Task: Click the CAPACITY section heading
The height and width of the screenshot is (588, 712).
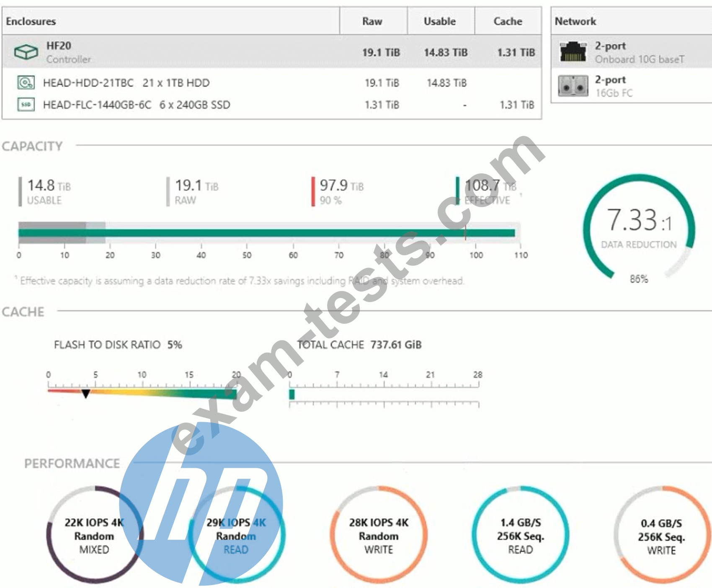Action: click(32, 146)
